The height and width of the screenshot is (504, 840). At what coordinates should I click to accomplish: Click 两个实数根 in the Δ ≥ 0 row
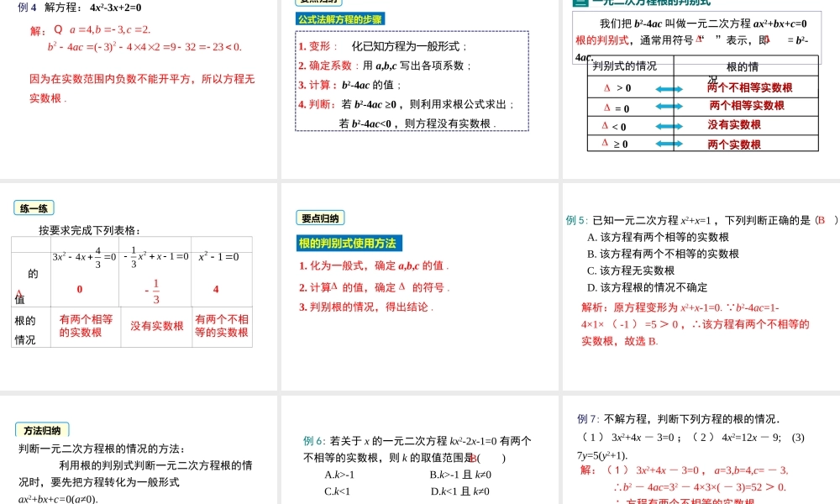point(734,144)
